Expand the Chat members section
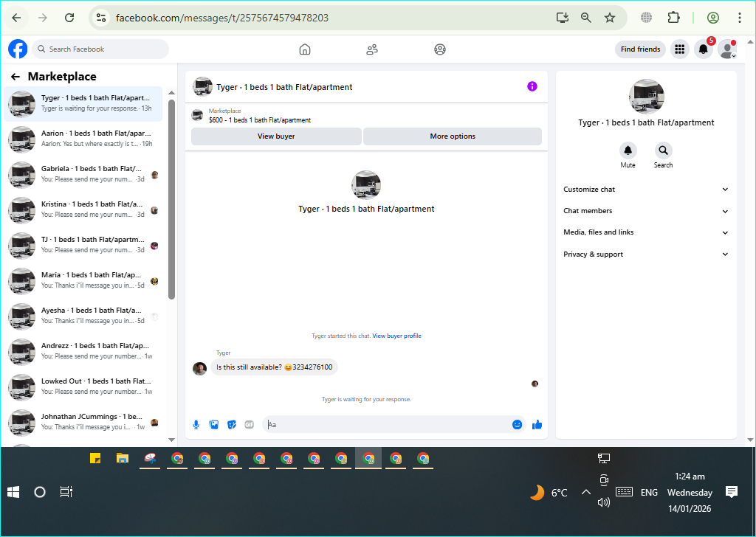The height and width of the screenshot is (537, 756). click(645, 211)
